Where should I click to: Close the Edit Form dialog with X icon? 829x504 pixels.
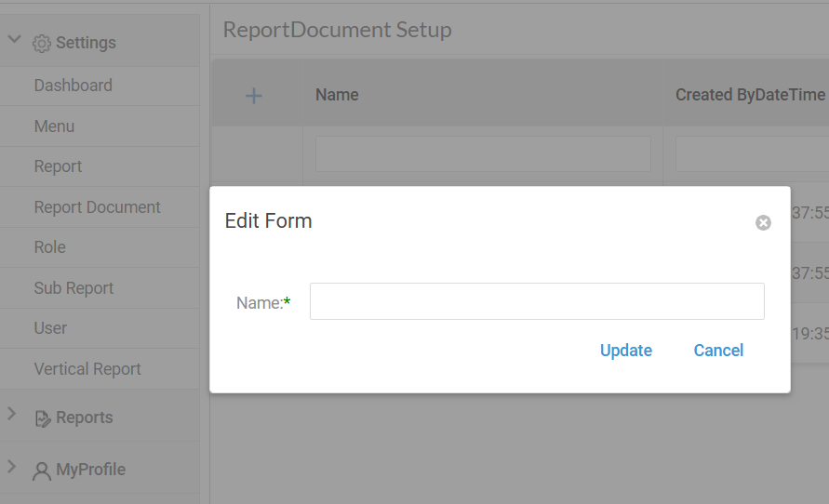pyautogui.click(x=763, y=222)
